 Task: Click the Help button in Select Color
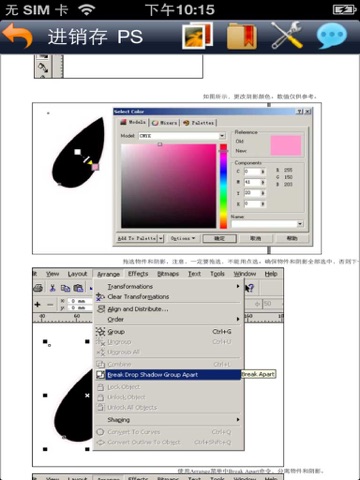tap(292, 238)
